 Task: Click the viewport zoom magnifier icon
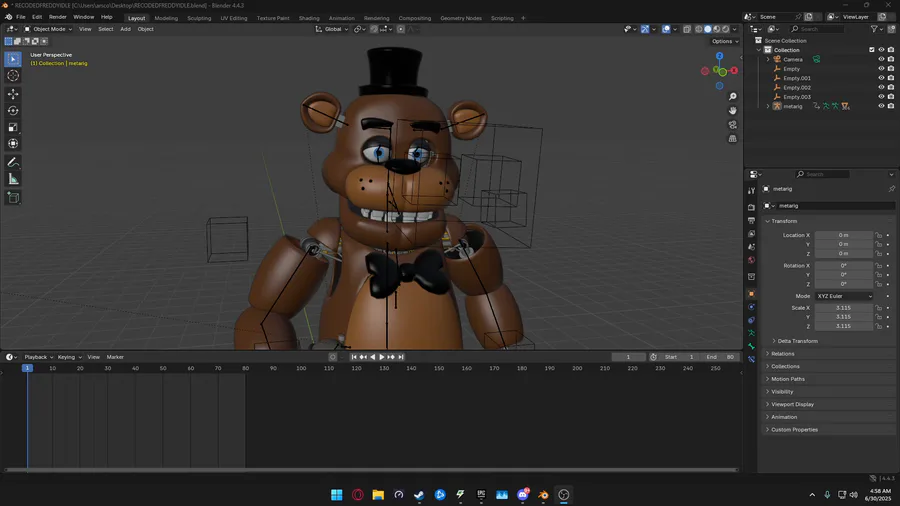pyautogui.click(x=732, y=97)
